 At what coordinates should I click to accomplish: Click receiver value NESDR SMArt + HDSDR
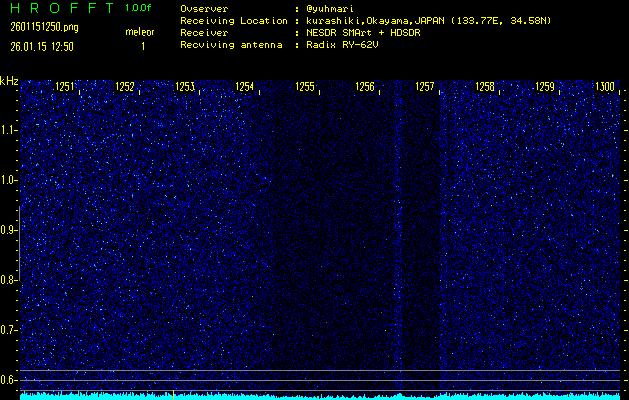pyautogui.click(x=363, y=33)
